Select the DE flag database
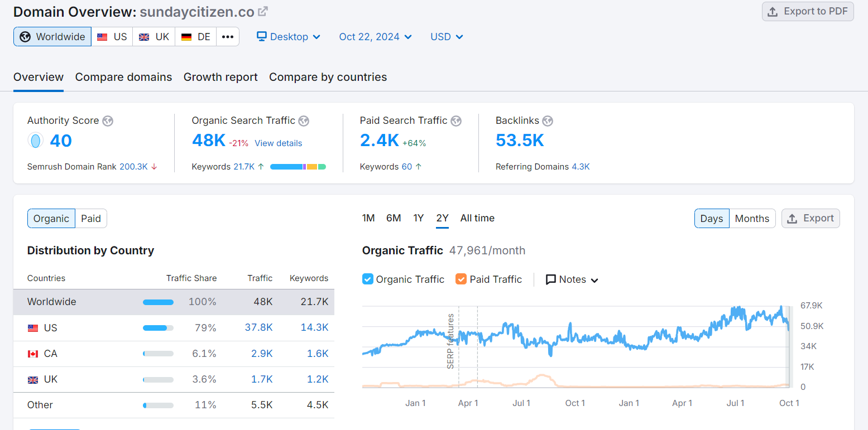This screenshot has height=430, width=868. pos(196,37)
